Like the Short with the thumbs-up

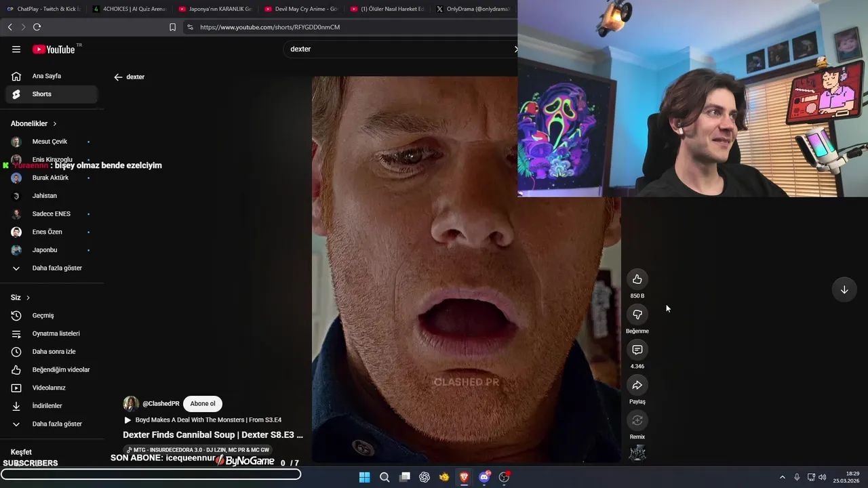pos(637,279)
